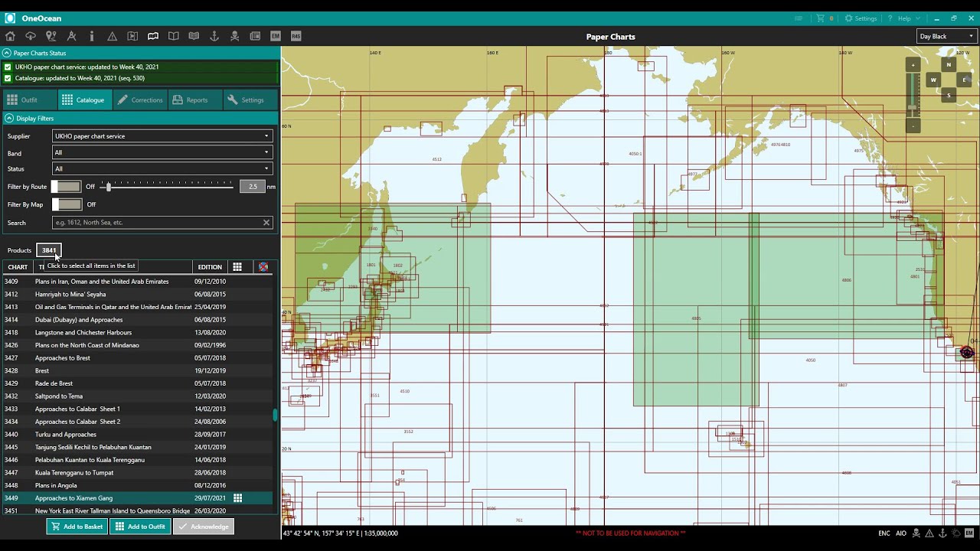Select chart row 'Approaches to Brest'
Screen dimensions: 980x551
coord(138,358)
